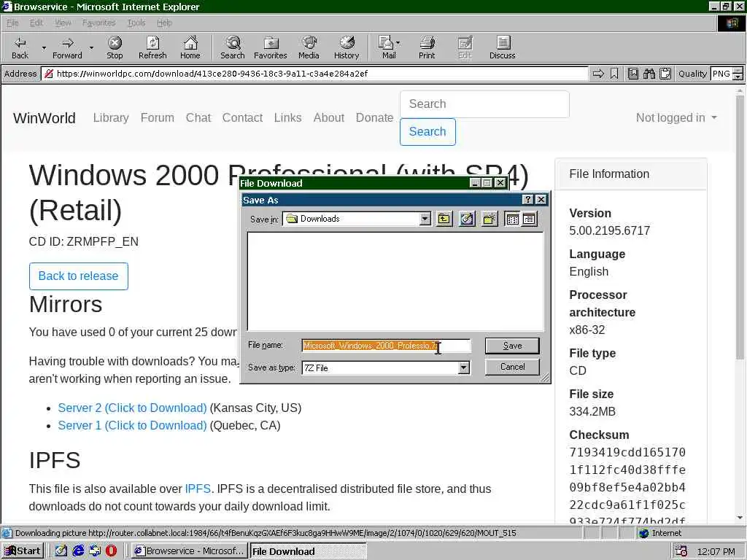
Task: Click the bookmark icon beside the Go arrow
Action: click(614, 74)
